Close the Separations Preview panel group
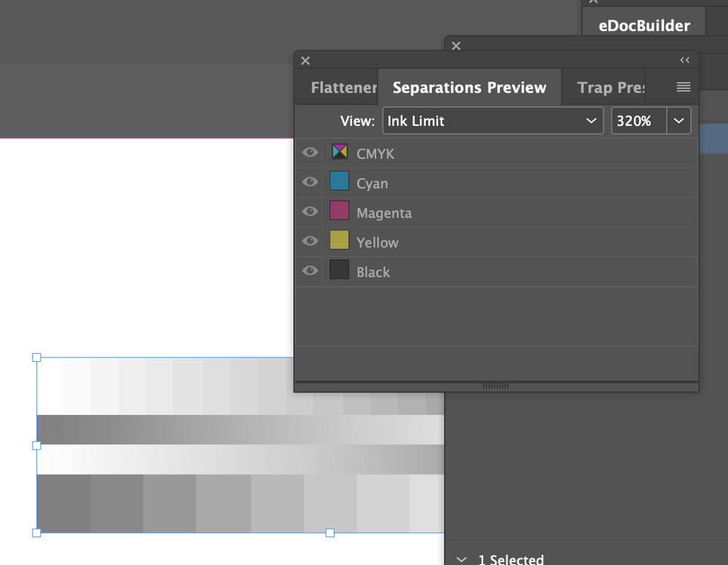This screenshot has height=565, width=728. (305, 60)
